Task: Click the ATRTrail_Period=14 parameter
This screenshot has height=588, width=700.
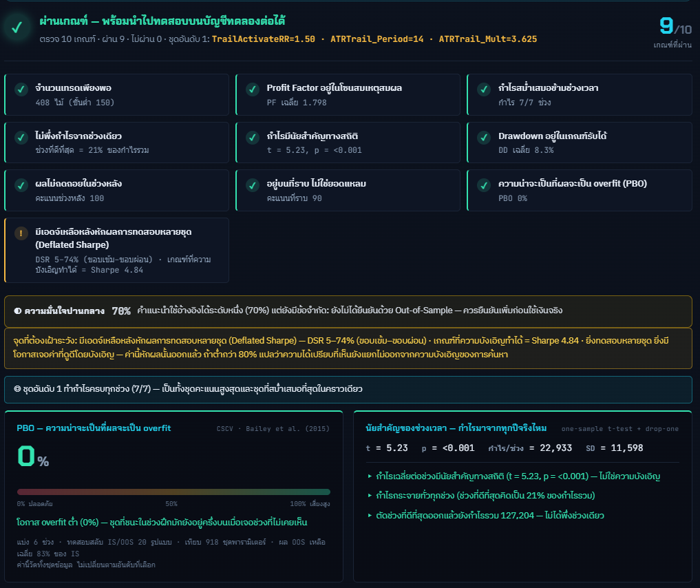Action: 376,39
